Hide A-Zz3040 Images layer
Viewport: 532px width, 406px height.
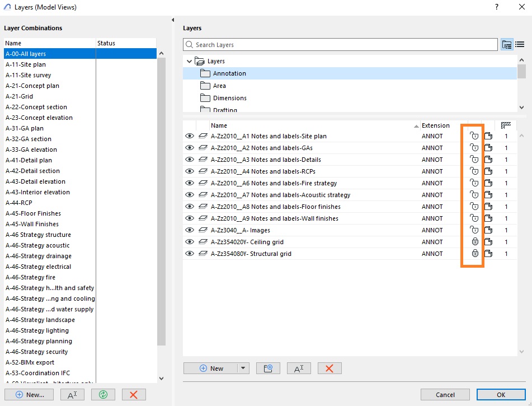click(190, 230)
